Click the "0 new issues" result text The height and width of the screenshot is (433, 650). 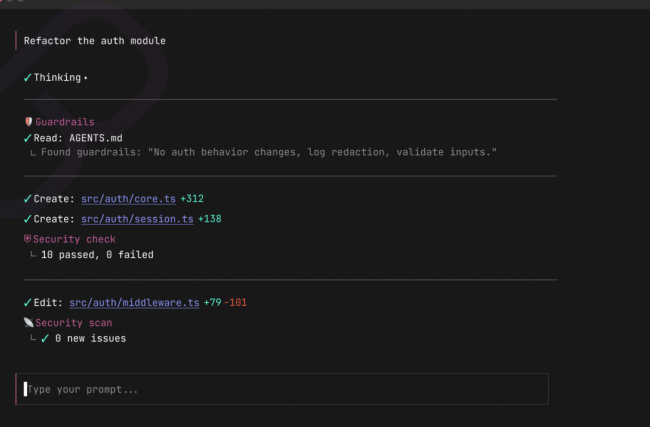pyautogui.click(x=90, y=339)
